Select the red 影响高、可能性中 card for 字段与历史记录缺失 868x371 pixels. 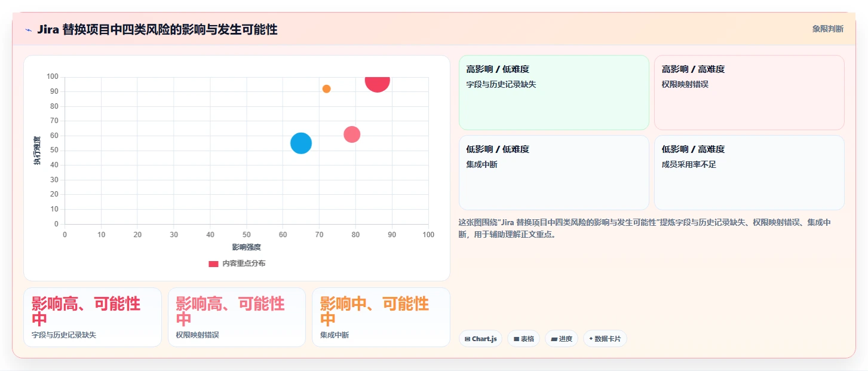pyautogui.click(x=93, y=317)
